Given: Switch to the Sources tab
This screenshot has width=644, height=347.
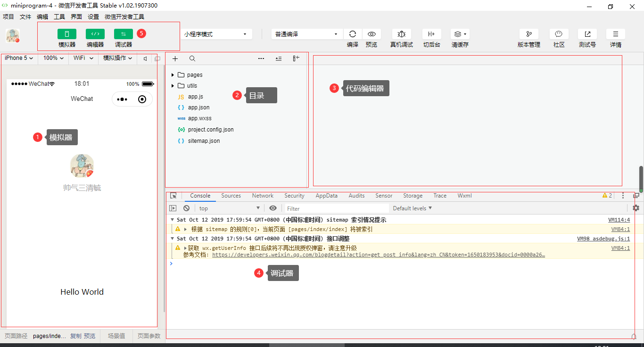Looking at the screenshot, I should tap(231, 196).
